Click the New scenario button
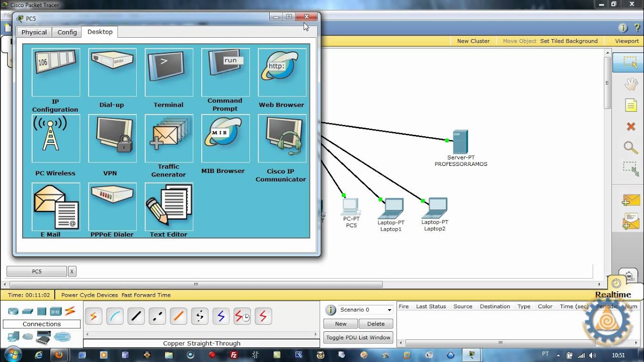This screenshot has width=644, height=362. (x=341, y=324)
